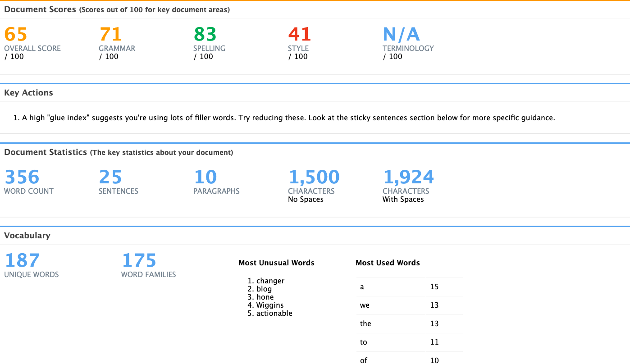Click the Unique Words 187 figure
This screenshot has height=364, width=630.
pos(22,260)
